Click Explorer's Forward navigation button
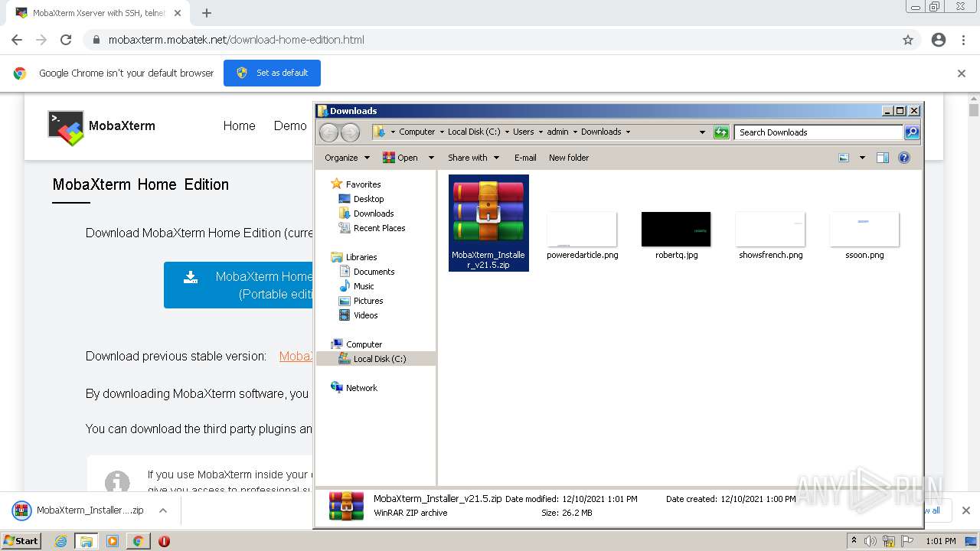Screen dimensions: 980x551 coord(350,132)
